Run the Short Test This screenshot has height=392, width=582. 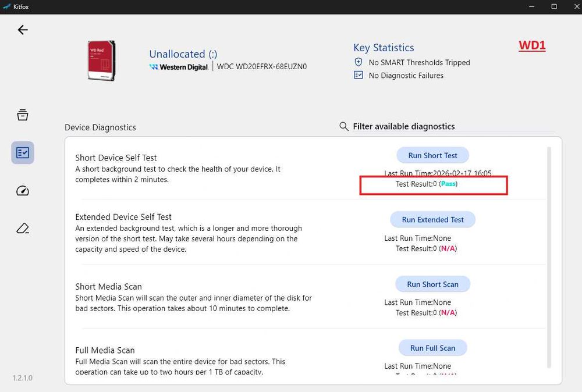[x=433, y=155]
